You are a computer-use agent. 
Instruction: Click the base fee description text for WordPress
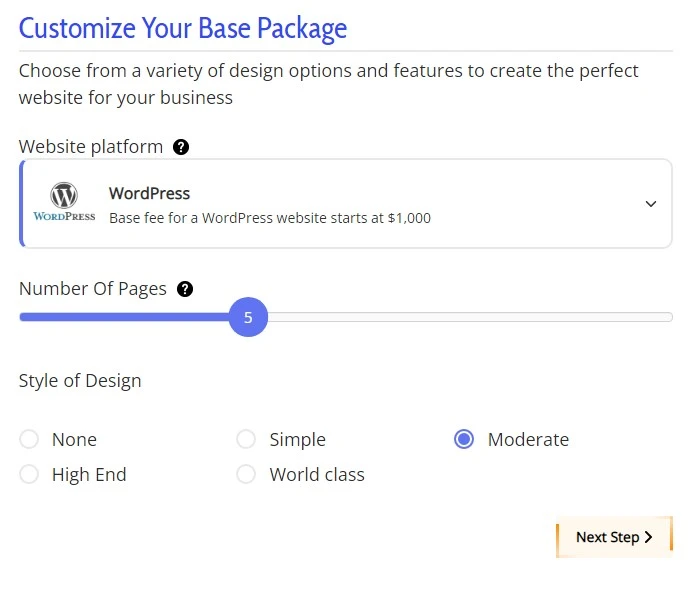(270, 218)
